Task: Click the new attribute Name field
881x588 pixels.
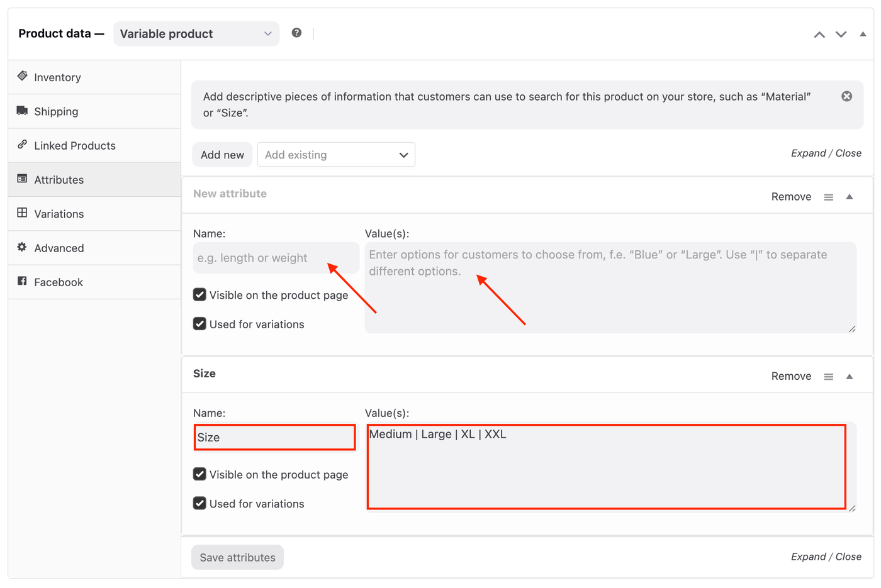Action: pos(276,258)
